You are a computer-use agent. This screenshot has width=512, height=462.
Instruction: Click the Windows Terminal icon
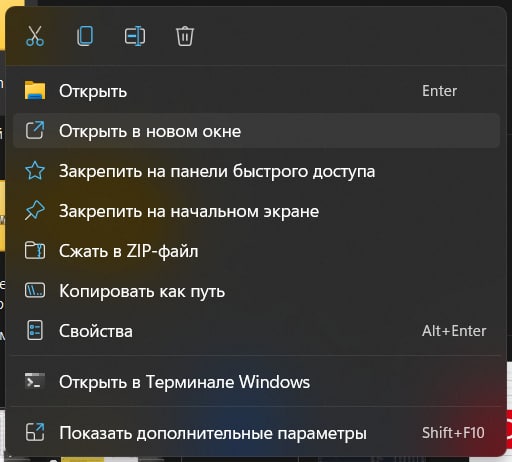35,381
